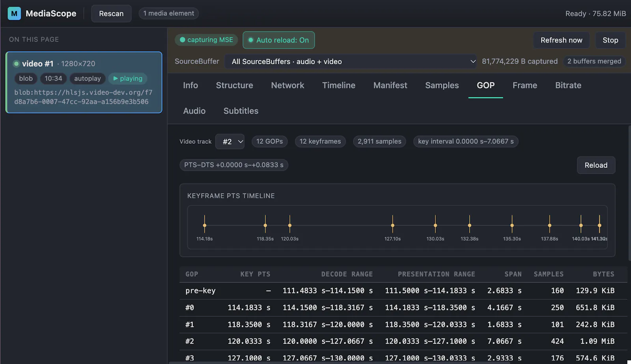The width and height of the screenshot is (631, 364).
Task: Switch to the Frame tab
Action: coord(525,85)
